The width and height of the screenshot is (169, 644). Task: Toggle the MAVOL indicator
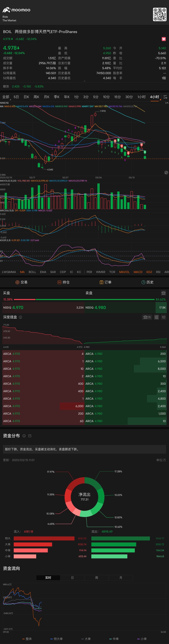tap(124, 272)
